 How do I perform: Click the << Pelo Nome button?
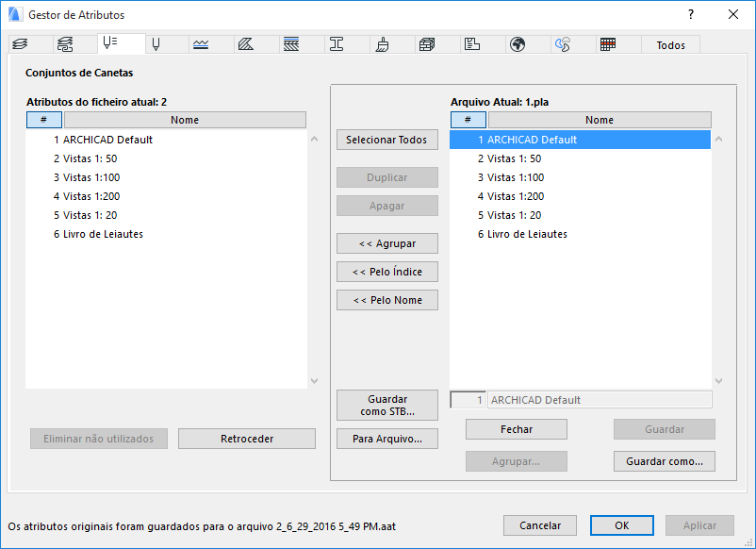pos(387,300)
